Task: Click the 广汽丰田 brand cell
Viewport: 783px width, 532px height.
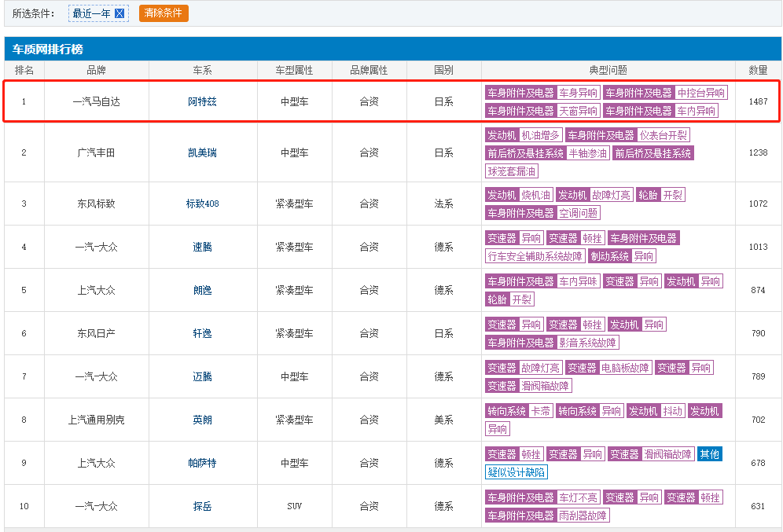Action: 97,152
